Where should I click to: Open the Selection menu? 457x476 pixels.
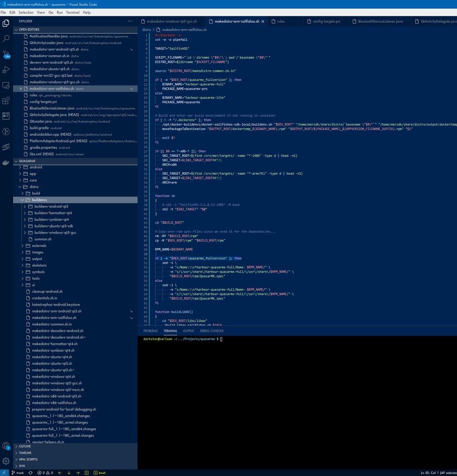click(x=26, y=12)
